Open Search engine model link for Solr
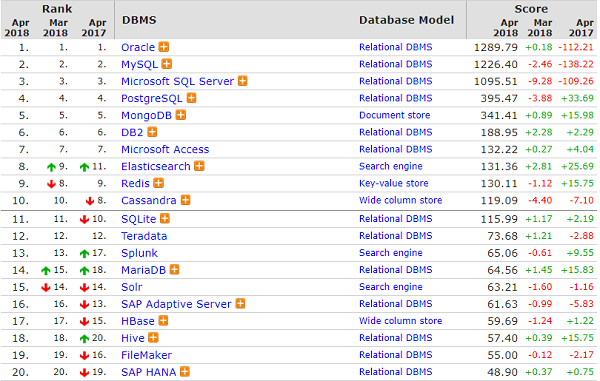 (391, 287)
